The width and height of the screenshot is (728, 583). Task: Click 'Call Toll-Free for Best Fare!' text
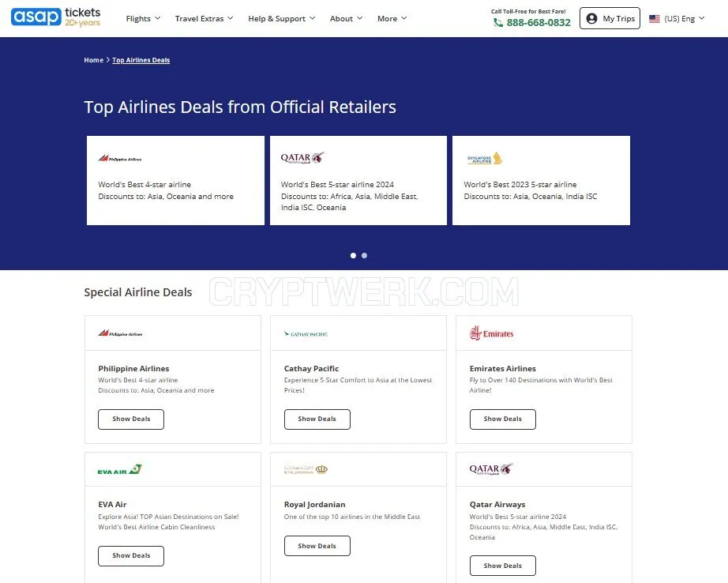click(528, 11)
